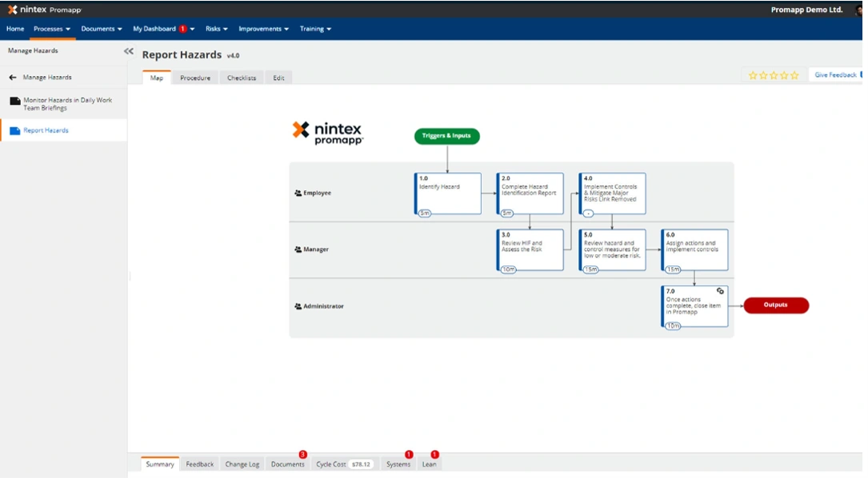Click the fifth rating star
The image size is (868, 478).
coord(794,75)
